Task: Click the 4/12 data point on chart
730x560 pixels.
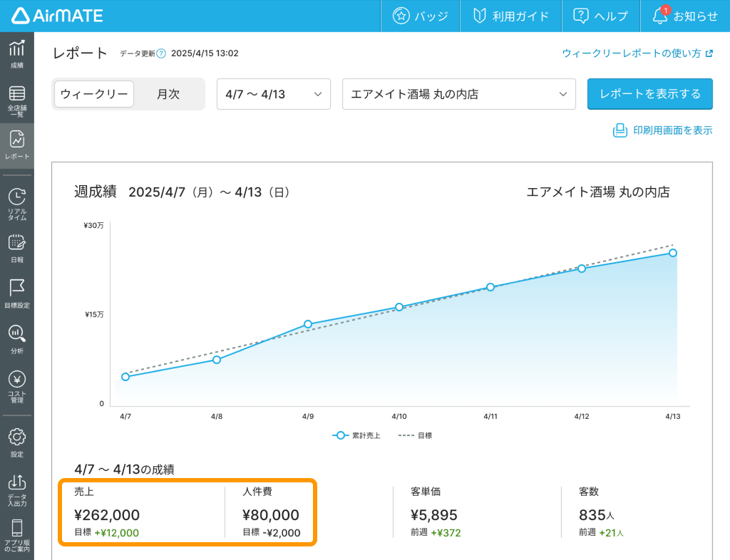Action: pyautogui.click(x=582, y=269)
